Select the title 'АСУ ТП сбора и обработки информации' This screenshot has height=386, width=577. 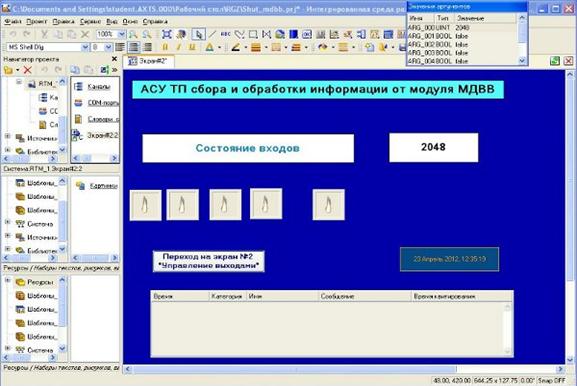[318, 89]
